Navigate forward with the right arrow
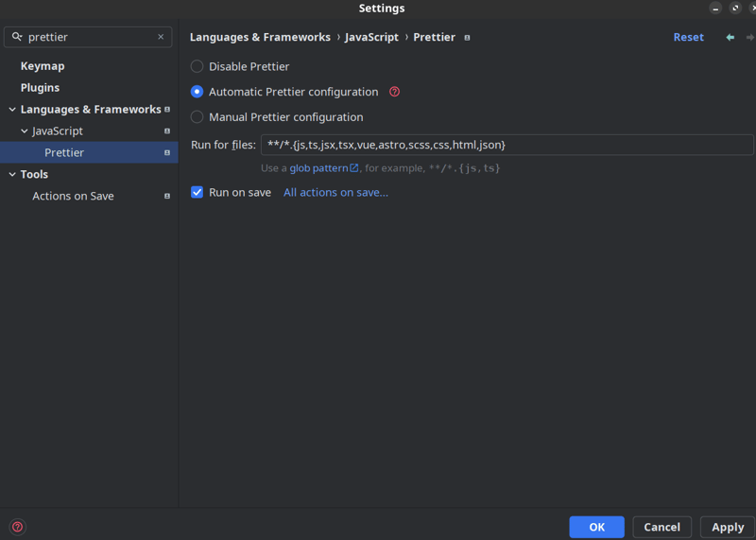The height and width of the screenshot is (540, 756). pos(750,37)
